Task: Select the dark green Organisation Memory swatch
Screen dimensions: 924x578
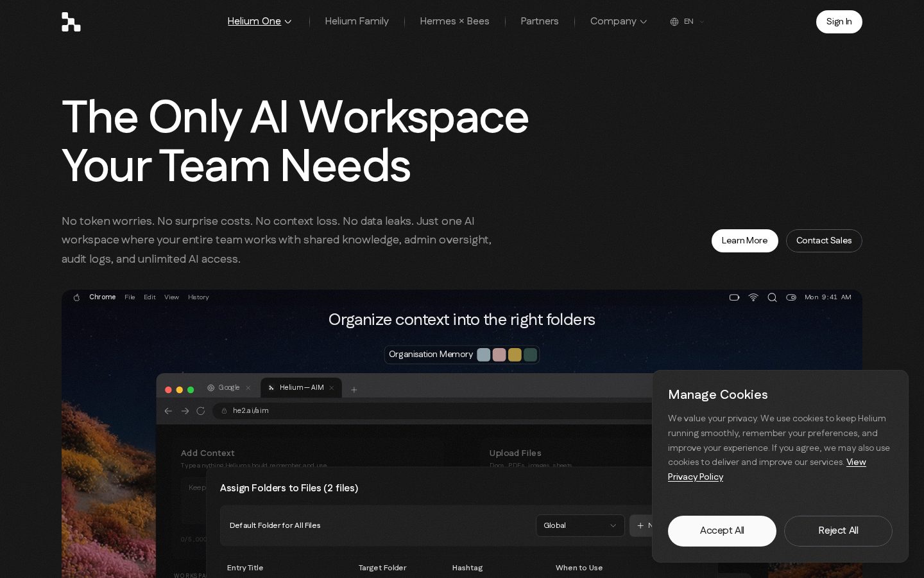Action: pos(530,355)
